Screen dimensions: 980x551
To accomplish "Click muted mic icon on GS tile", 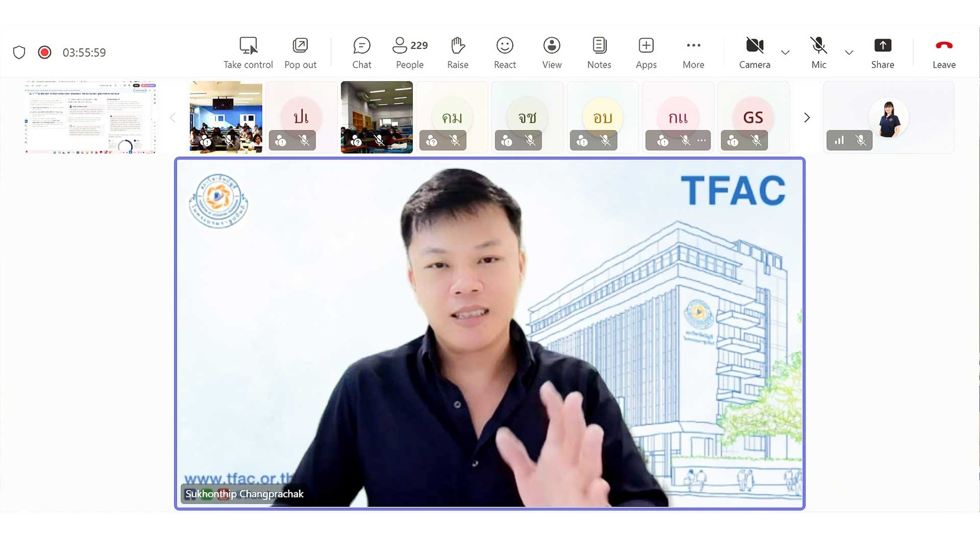I will (x=756, y=140).
